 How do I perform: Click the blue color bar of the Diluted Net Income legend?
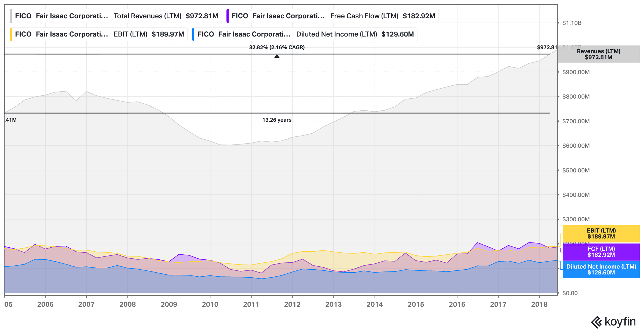[x=193, y=34]
